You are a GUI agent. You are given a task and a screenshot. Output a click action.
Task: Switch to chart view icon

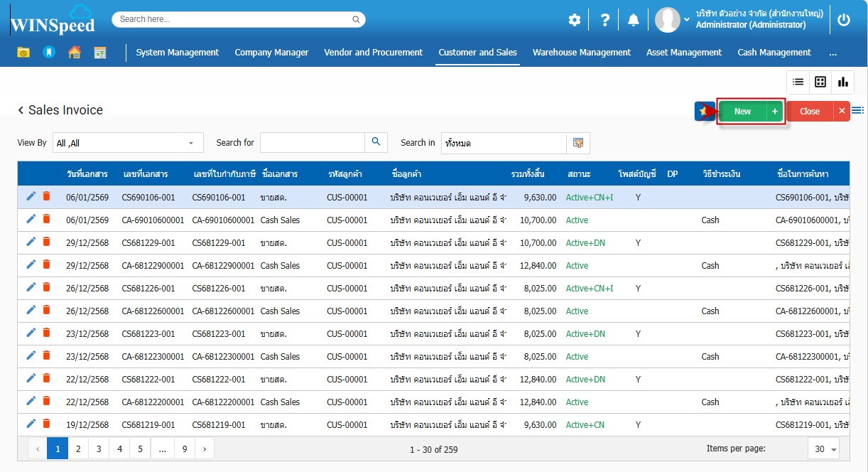click(842, 82)
